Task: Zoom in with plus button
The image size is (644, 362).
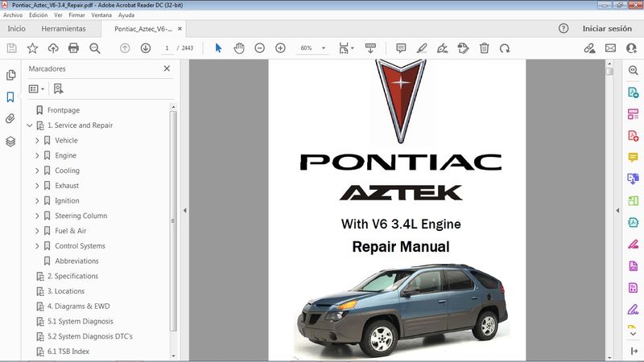Action: (280, 48)
